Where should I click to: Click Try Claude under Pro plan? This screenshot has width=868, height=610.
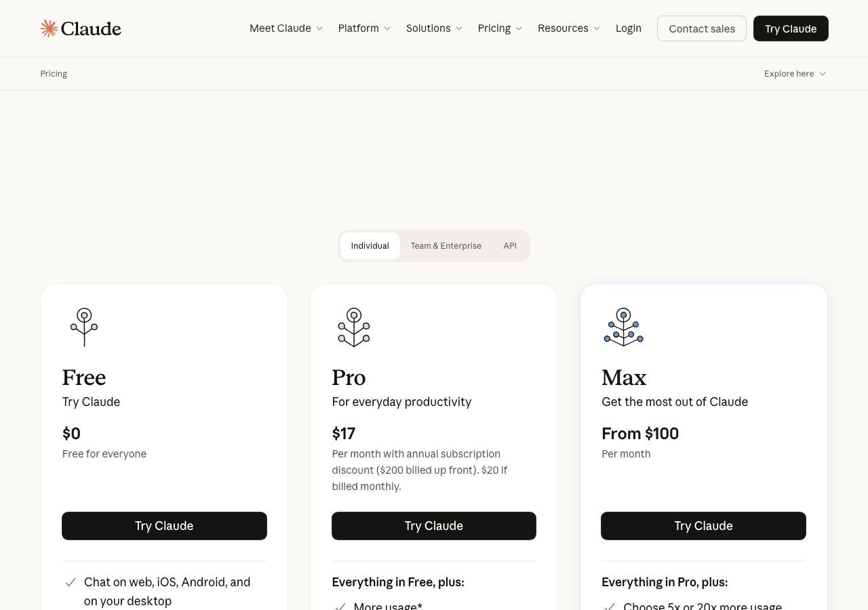tap(434, 526)
